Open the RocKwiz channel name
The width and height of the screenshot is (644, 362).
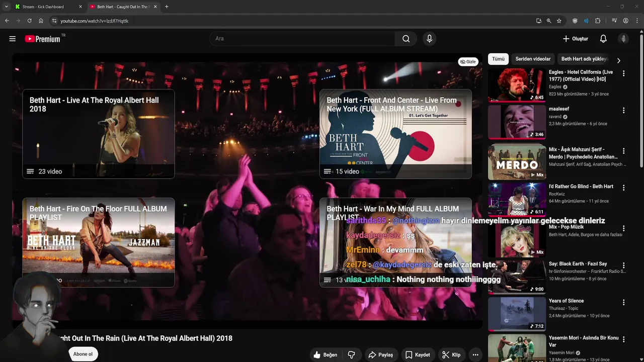pyautogui.click(x=557, y=194)
